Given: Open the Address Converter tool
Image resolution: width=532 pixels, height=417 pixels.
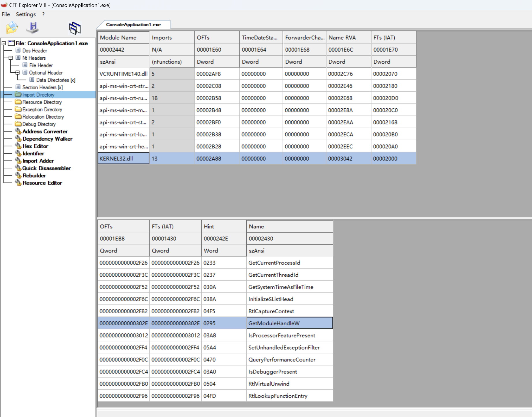Looking at the screenshot, I should click(x=45, y=131).
